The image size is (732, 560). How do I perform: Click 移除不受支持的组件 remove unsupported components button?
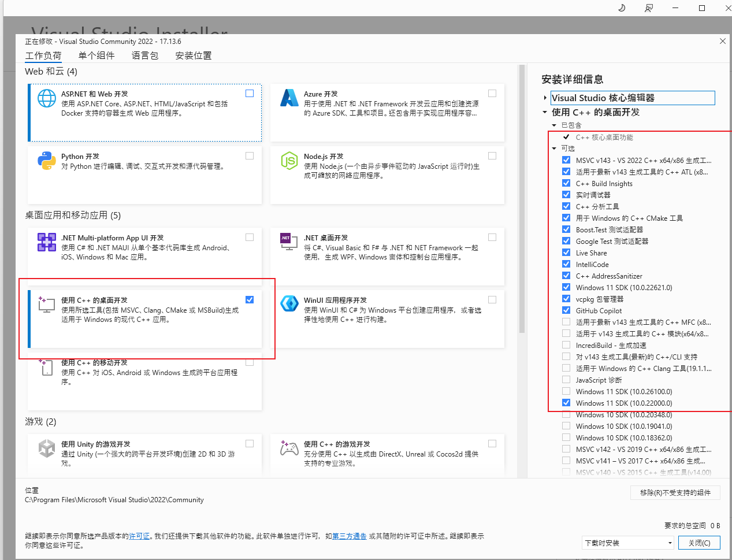[x=675, y=492]
